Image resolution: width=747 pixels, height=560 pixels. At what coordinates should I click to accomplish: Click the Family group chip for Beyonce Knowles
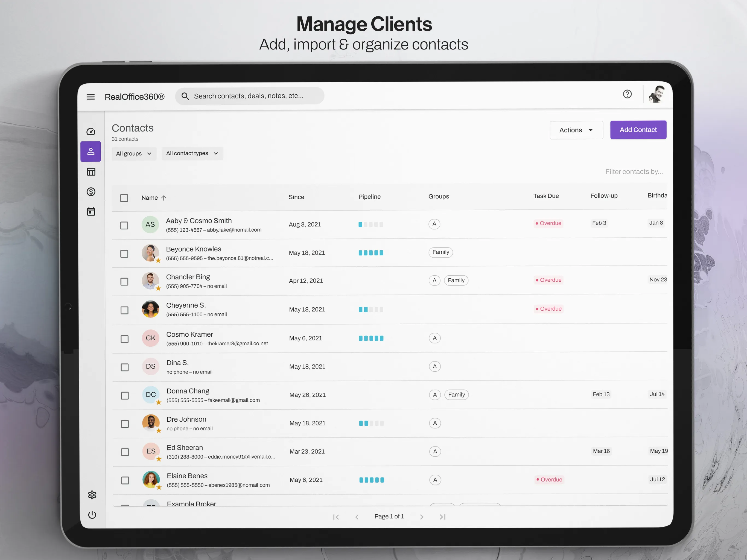click(x=441, y=252)
